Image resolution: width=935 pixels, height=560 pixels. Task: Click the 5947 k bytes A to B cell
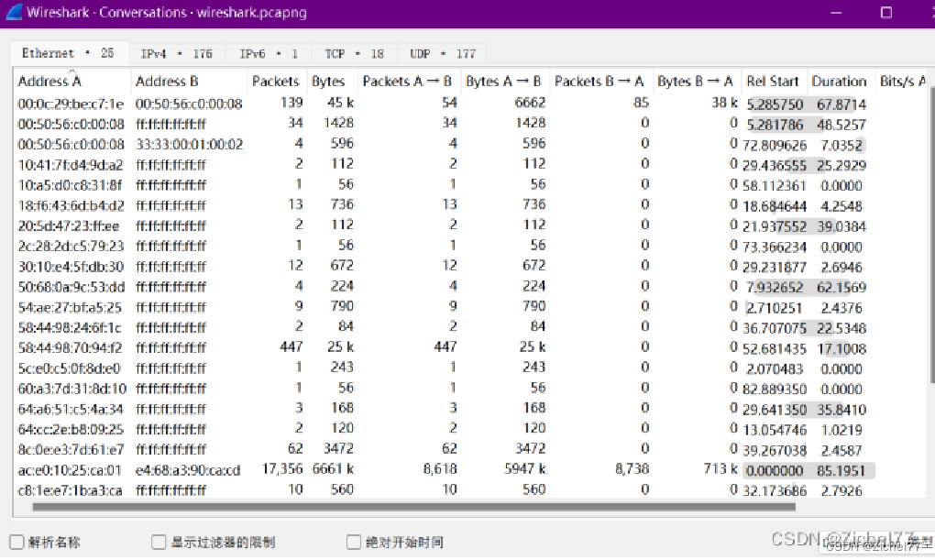[x=524, y=469]
